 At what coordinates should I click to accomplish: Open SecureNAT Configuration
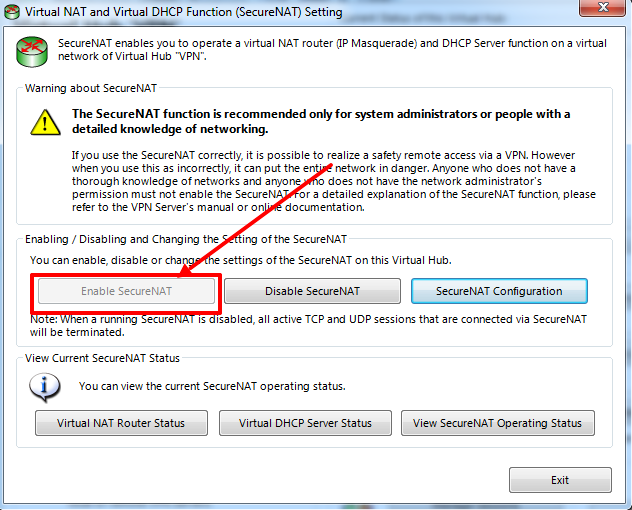(499, 291)
